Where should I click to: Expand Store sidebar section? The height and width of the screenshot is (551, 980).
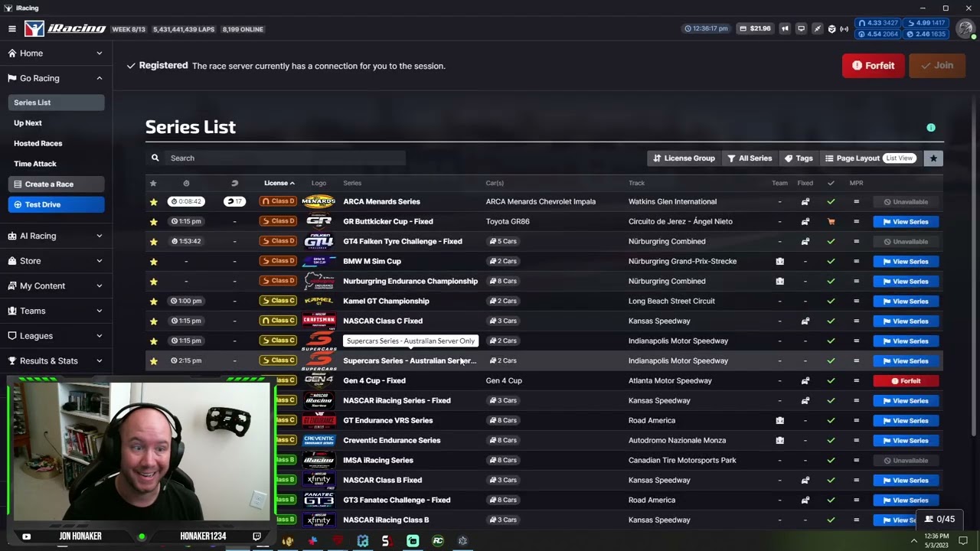[x=56, y=261]
